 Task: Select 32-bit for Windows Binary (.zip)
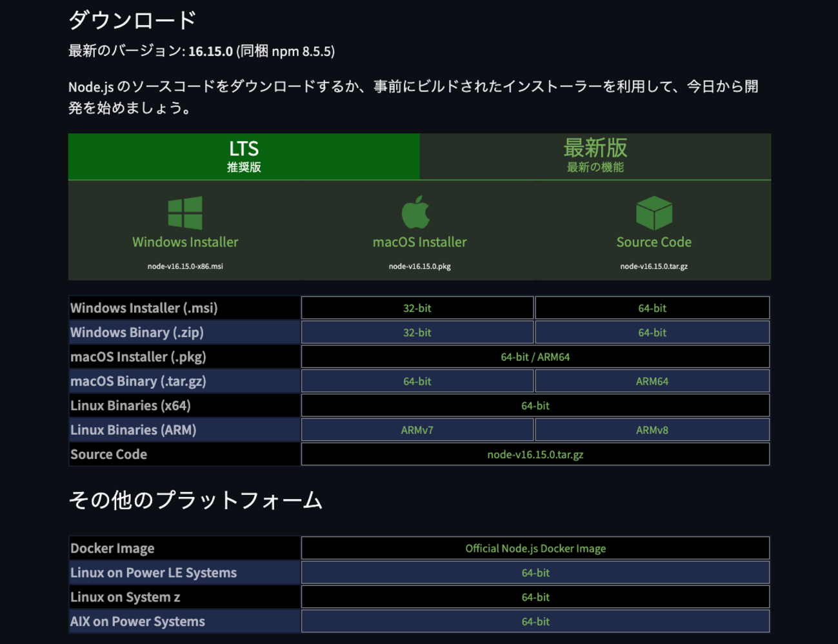pos(417,333)
